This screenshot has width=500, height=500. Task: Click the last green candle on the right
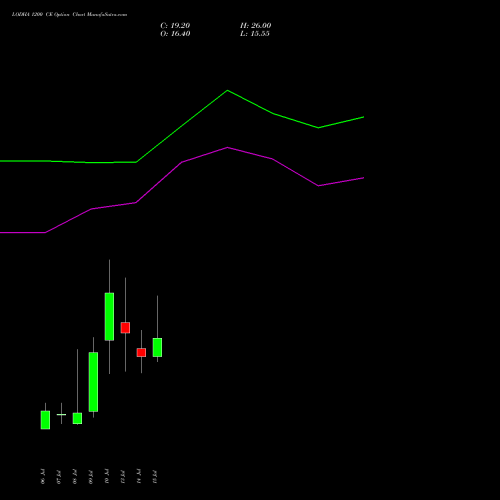157,347
